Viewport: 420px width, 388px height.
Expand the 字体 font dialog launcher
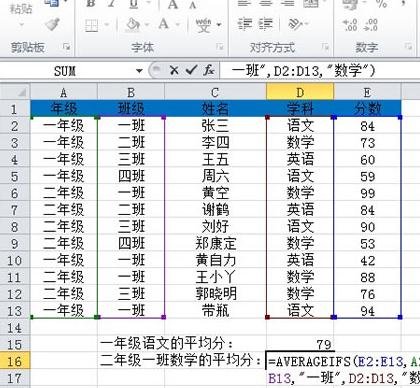coord(220,47)
